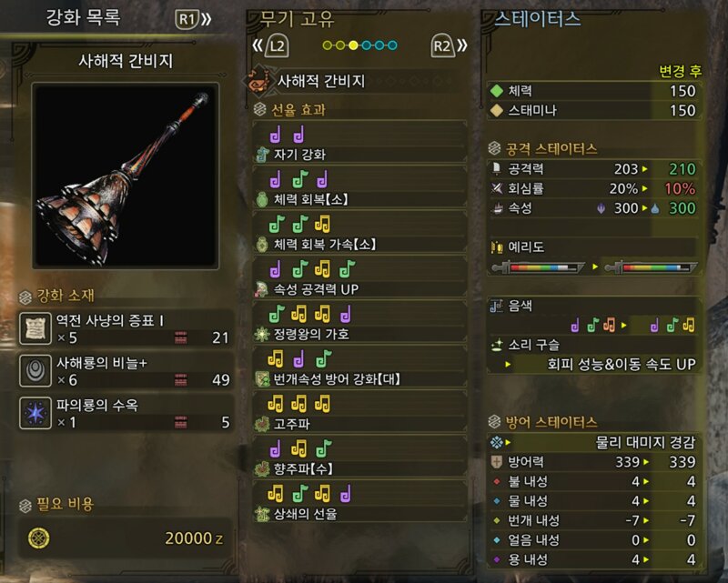The height and width of the screenshot is (583, 728).
Task: Select the highlighted yellow page dot indicator
Action: pos(353,45)
